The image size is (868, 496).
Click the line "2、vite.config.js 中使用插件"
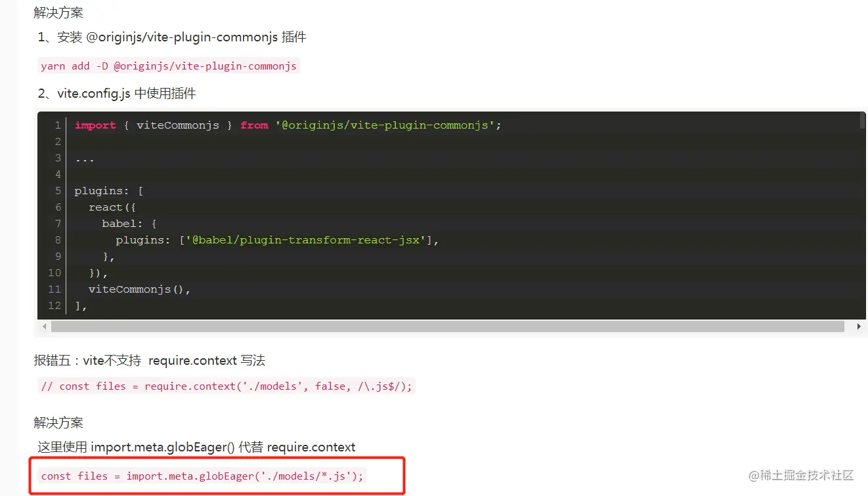point(117,94)
